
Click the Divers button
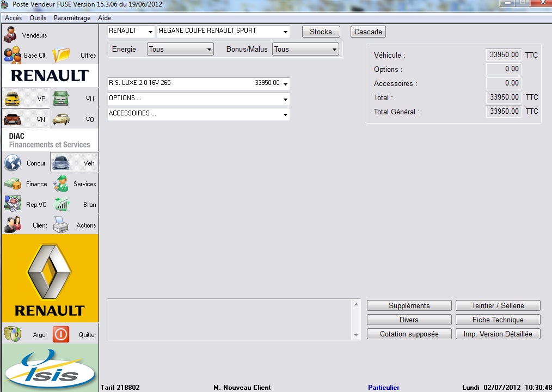point(409,320)
